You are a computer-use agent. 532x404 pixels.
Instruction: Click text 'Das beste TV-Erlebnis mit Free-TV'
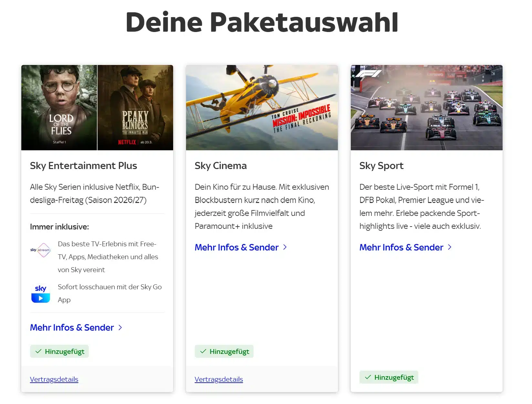coord(108,257)
